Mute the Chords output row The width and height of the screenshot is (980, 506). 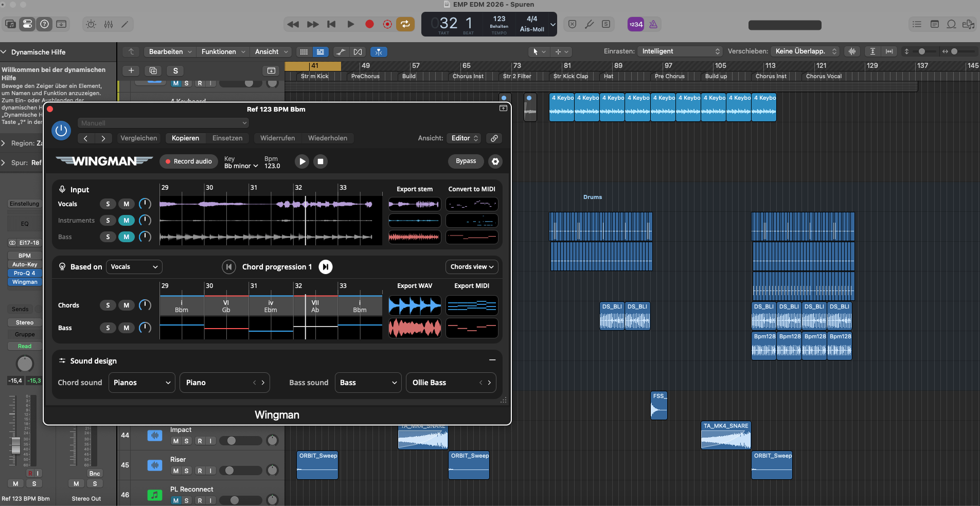point(127,305)
